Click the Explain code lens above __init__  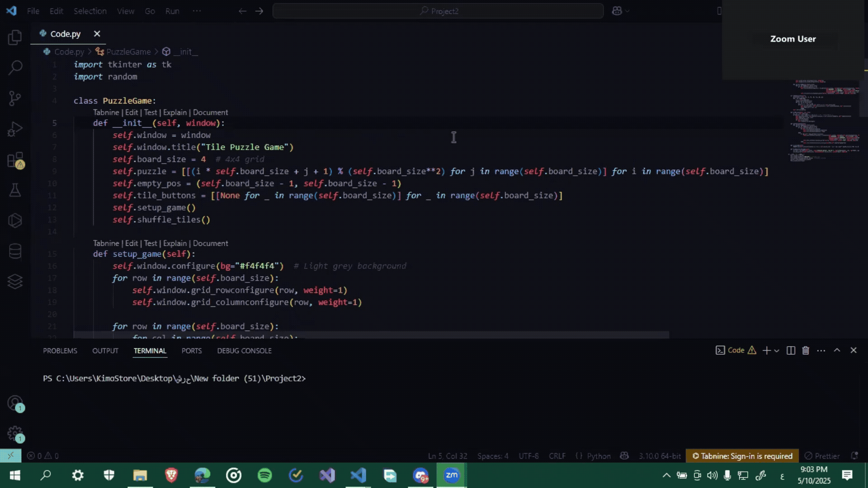pos(175,112)
